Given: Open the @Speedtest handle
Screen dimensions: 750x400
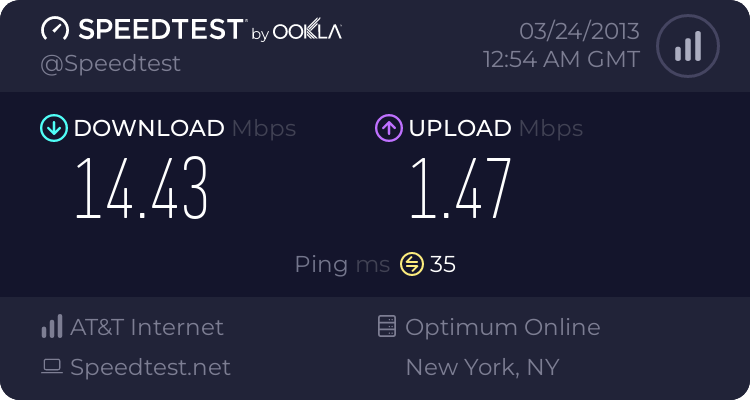Looking at the screenshot, I should point(110,64).
